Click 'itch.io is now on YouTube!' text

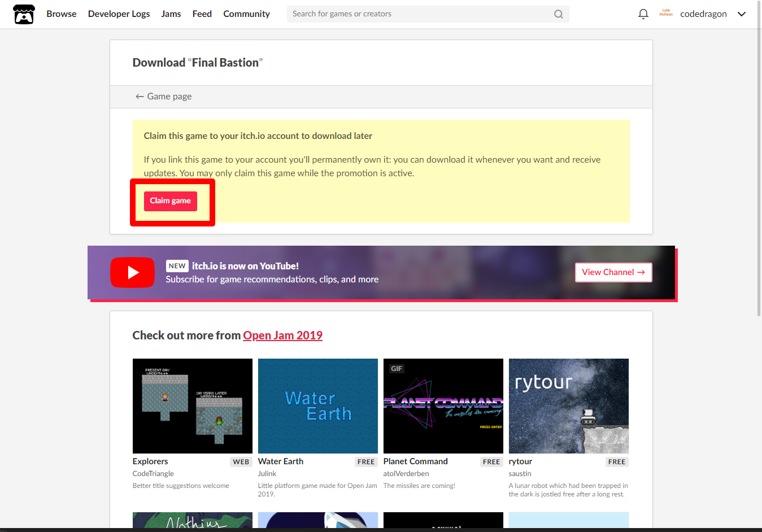pos(245,266)
